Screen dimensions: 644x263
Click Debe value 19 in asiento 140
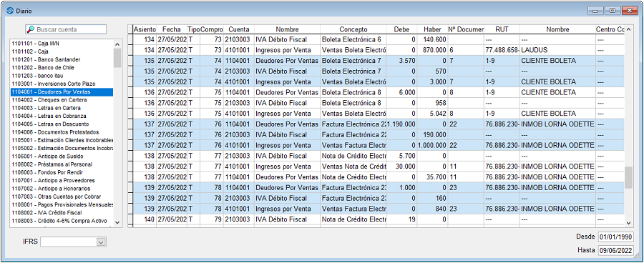(401, 219)
